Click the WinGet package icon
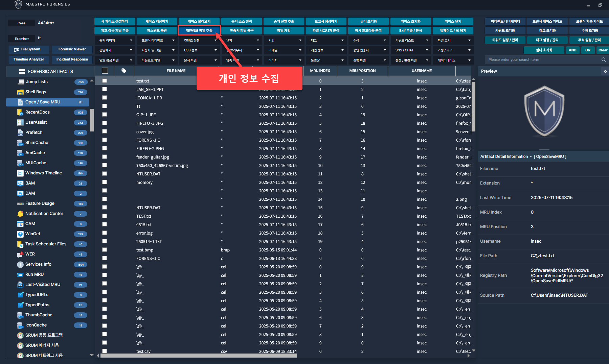The image size is (609, 364). 20,234
